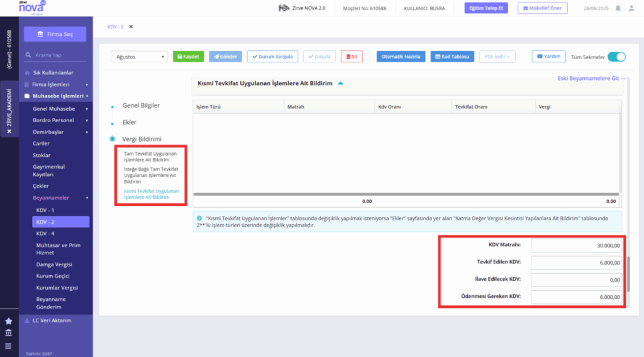Click the Zirve Nova logo
This screenshot has width=644, height=357.
pos(32,8)
